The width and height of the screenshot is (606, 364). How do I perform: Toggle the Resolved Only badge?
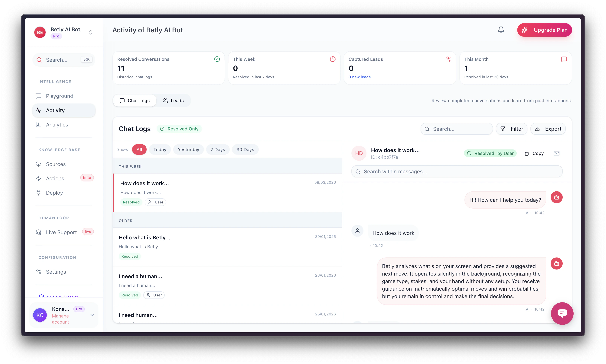coord(179,129)
